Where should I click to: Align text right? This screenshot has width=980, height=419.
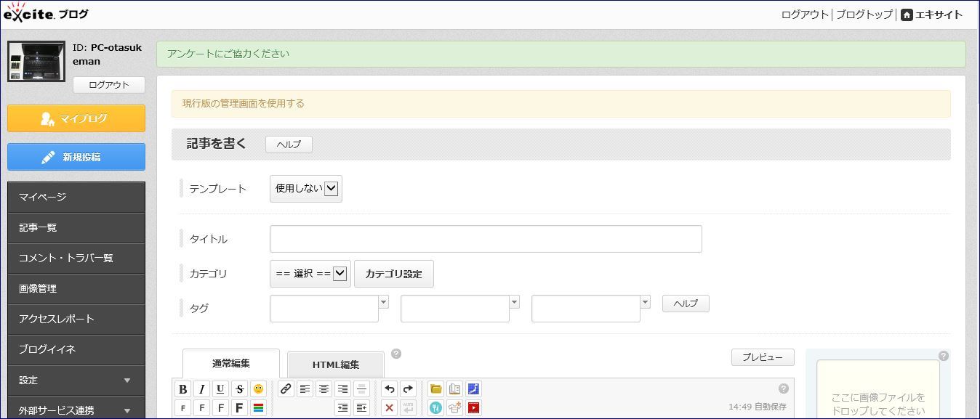[x=342, y=389]
